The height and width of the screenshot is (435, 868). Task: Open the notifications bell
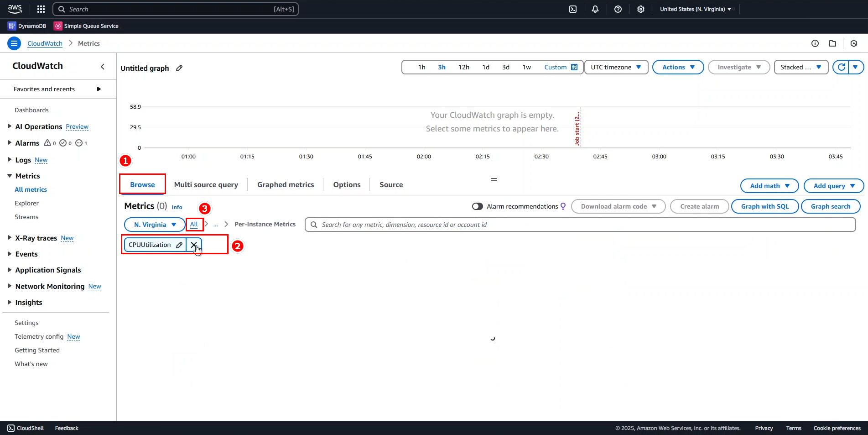(595, 9)
